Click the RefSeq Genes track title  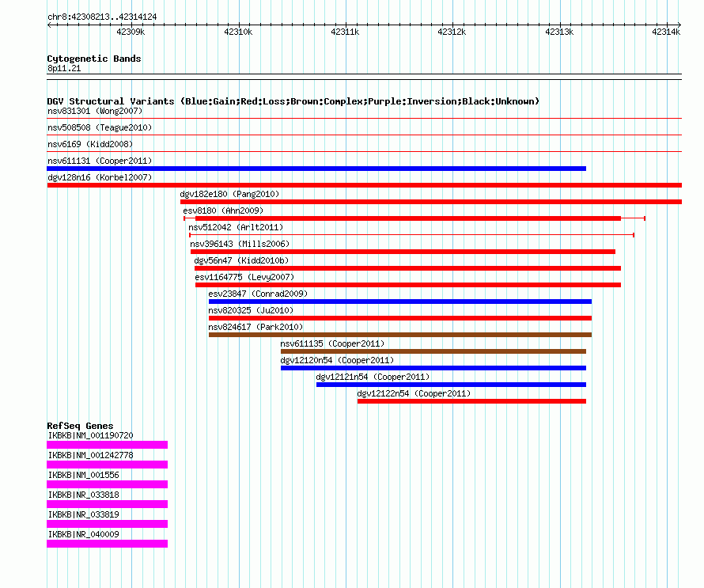pos(81,426)
